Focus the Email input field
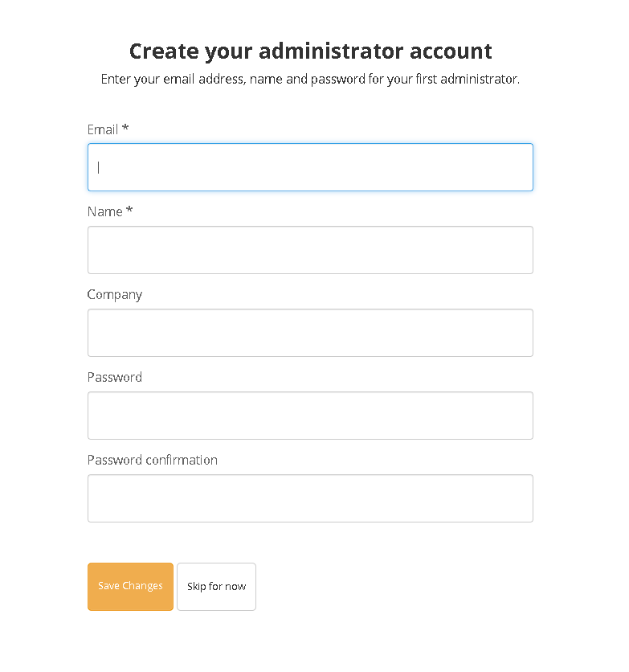629x672 pixels. click(x=310, y=167)
